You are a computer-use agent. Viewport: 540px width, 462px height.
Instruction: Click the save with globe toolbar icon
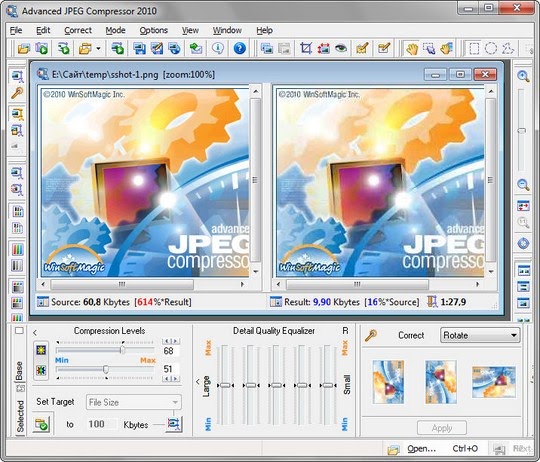(x=175, y=49)
